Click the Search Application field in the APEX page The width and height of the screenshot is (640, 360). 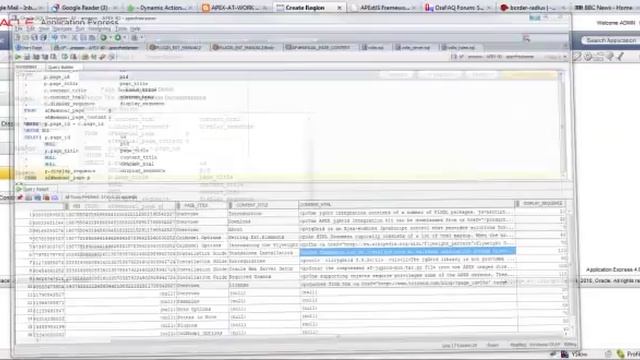coord(611,40)
